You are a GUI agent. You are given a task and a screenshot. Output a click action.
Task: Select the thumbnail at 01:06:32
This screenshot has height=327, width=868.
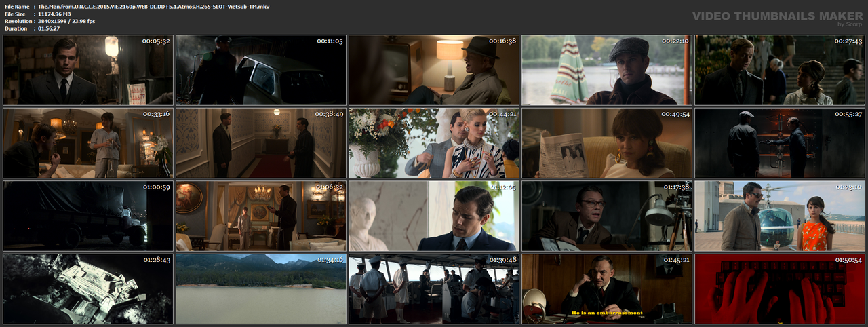(261, 216)
